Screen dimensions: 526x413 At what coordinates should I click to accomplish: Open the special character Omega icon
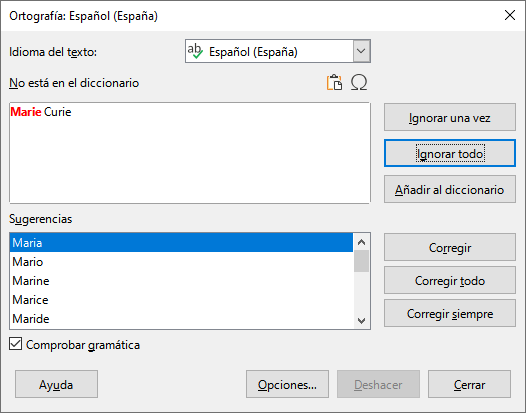pos(359,83)
